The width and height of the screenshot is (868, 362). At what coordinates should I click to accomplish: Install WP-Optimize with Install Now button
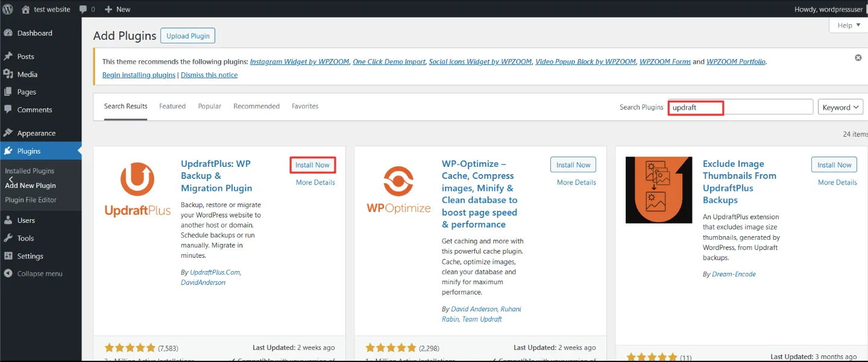click(573, 165)
